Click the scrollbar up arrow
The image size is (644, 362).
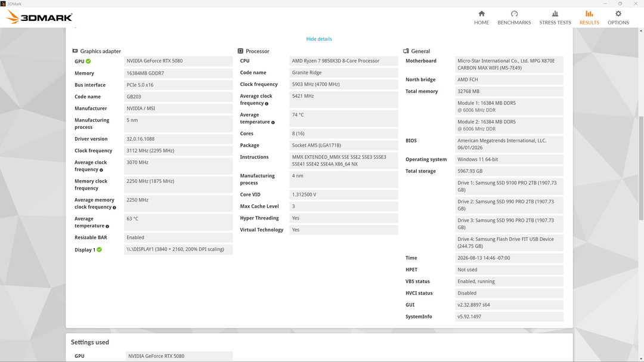pos(641,30)
